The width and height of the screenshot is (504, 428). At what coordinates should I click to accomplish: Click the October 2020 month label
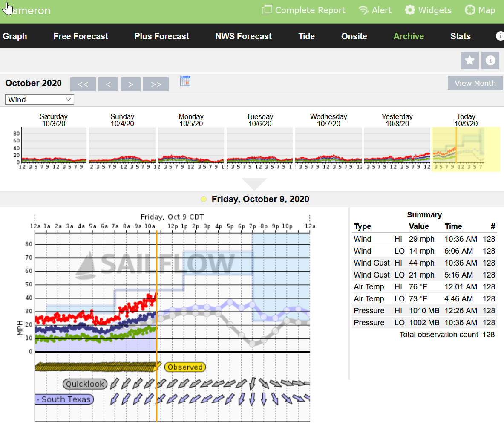[x=33, y=83]
